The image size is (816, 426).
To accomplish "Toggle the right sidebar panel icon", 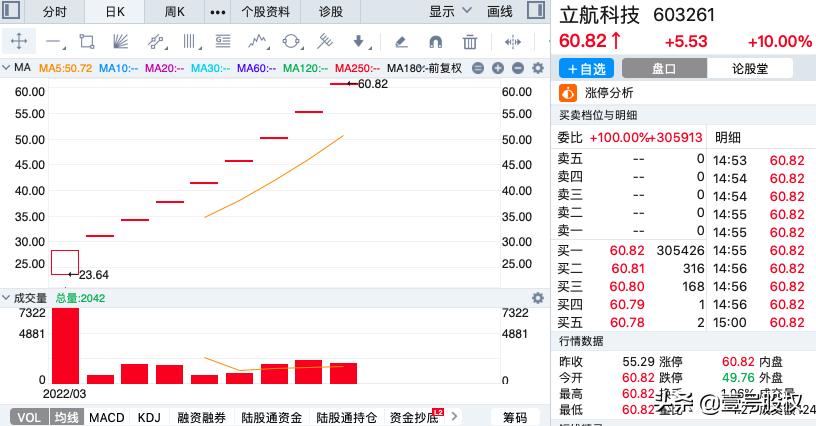I will coord(536,10).
